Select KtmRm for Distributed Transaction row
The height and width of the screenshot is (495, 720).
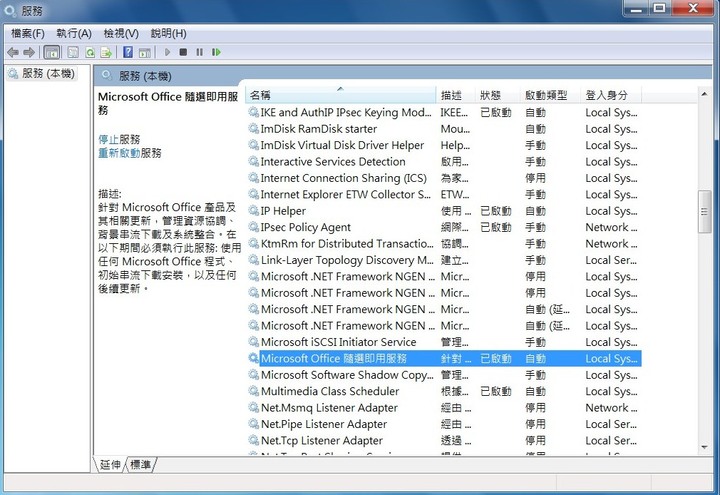coord(444,244)
